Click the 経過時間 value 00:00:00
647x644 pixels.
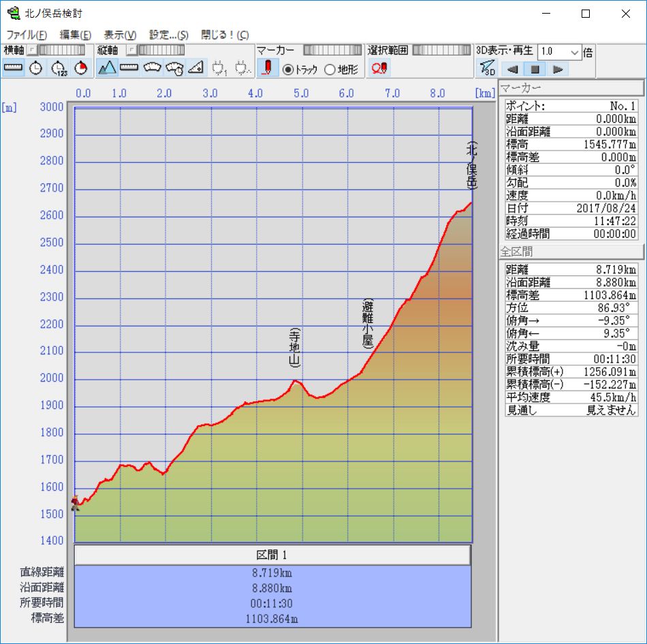pyautogui.click(x=615, y=234)
